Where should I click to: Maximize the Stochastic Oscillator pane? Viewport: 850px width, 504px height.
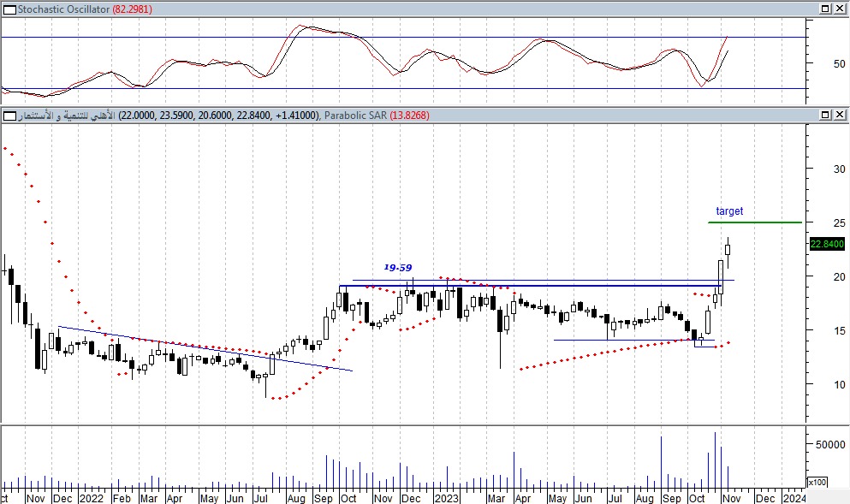[827, 8]
